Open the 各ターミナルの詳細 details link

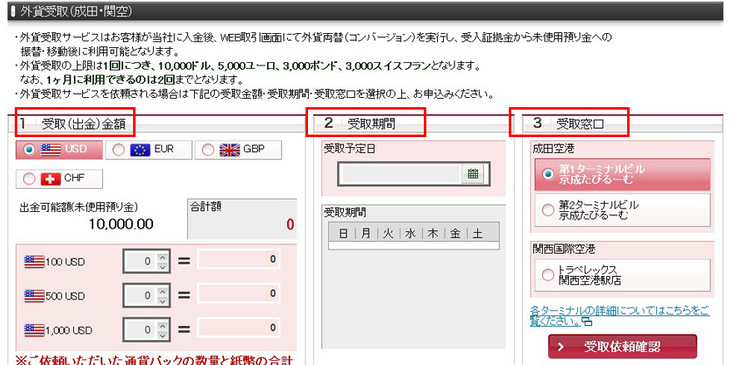[619, 316]
